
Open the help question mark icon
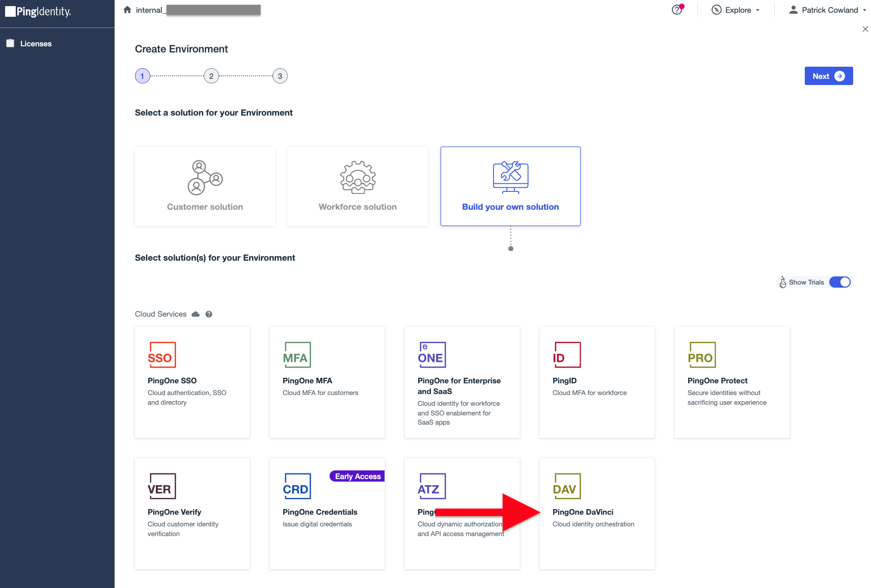coord(677,10)
